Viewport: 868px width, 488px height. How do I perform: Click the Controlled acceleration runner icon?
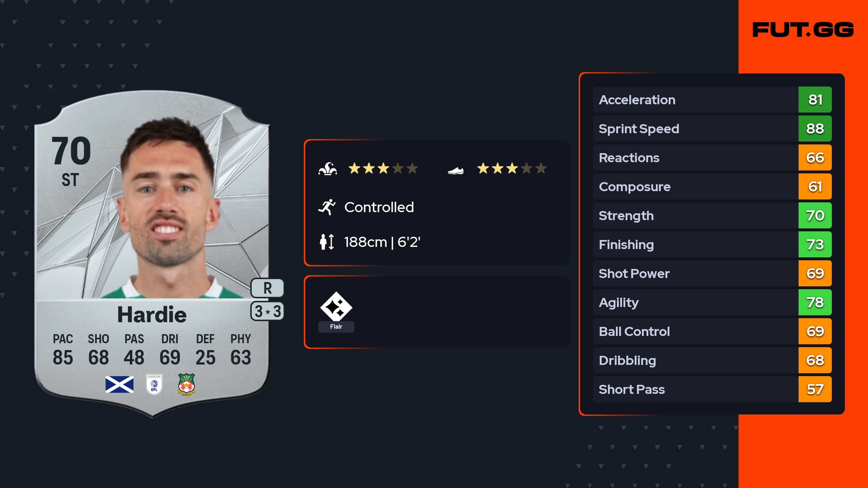pos(327,207)
